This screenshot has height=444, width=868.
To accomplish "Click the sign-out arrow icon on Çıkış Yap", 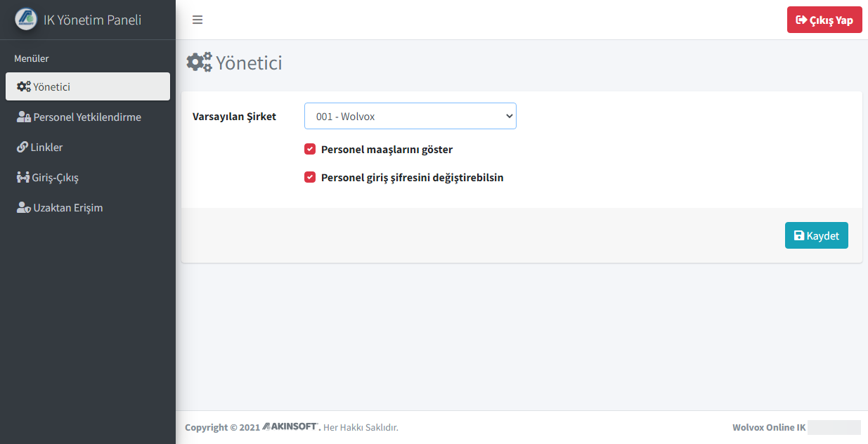I will point(801,20).
